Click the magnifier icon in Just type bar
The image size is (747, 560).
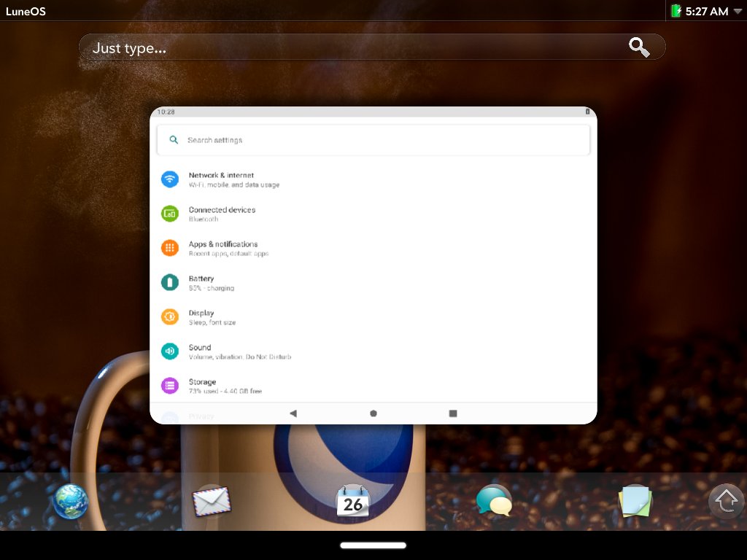coord(639,47)
